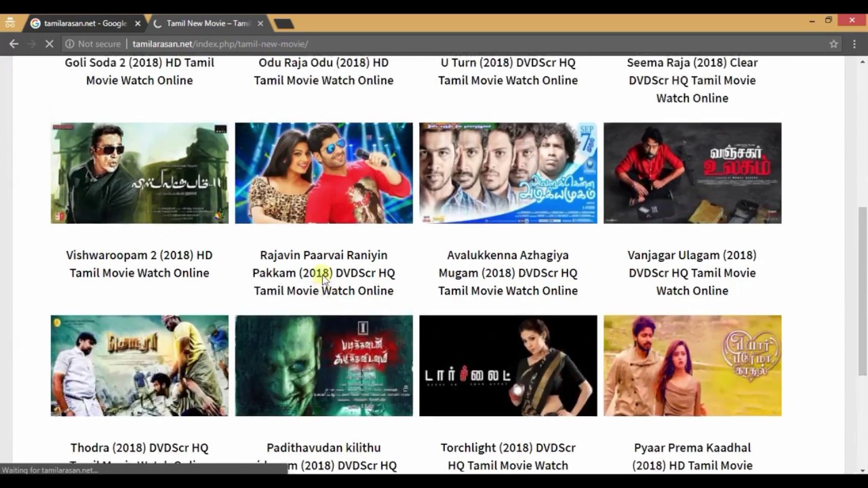The width and height of the screenshot is (868, 488).
Task: Click the scrollbar down arrow
Action: 862,469
